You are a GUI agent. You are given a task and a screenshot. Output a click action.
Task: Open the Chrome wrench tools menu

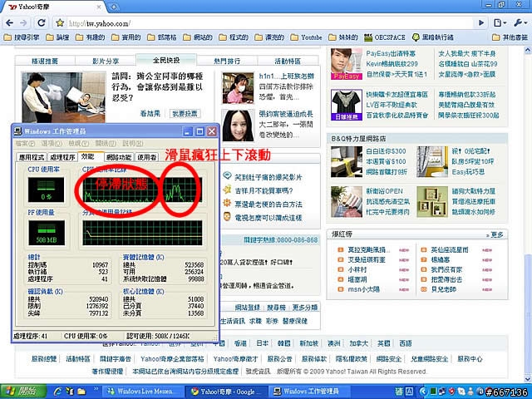pos(520,23)
